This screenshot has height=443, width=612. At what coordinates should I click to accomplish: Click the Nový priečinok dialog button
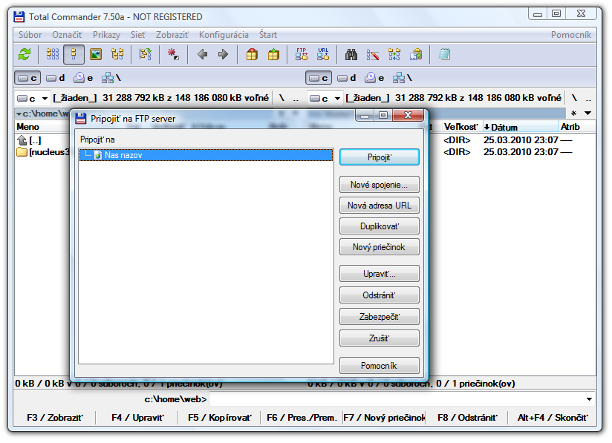[x=379, y=247]
